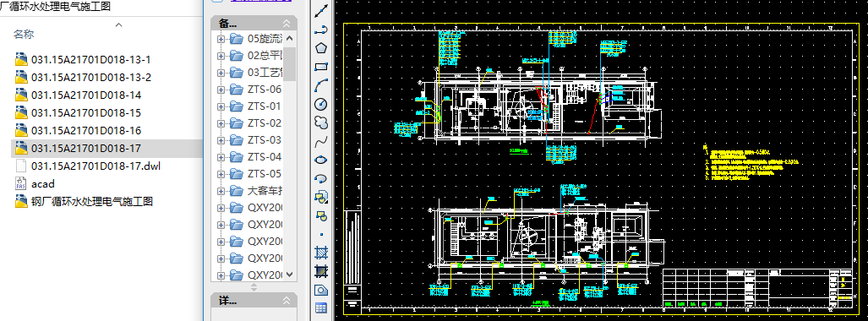Select the Gradient fill tool
The height and width of the screenshot is (321, 868).
(x=321, y=271)
